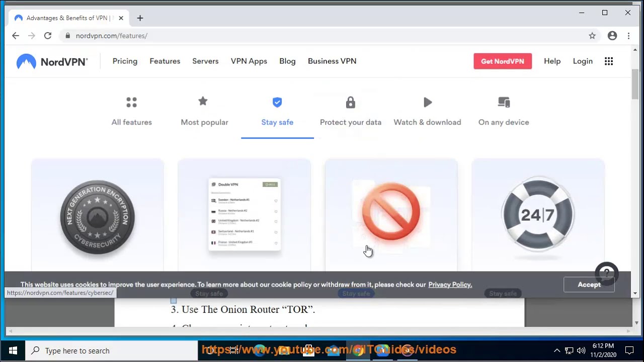This screenshot has height=362, width=644.
Task: Open the apps grid menu icon beside Login
Action: [x=609, y=61]
